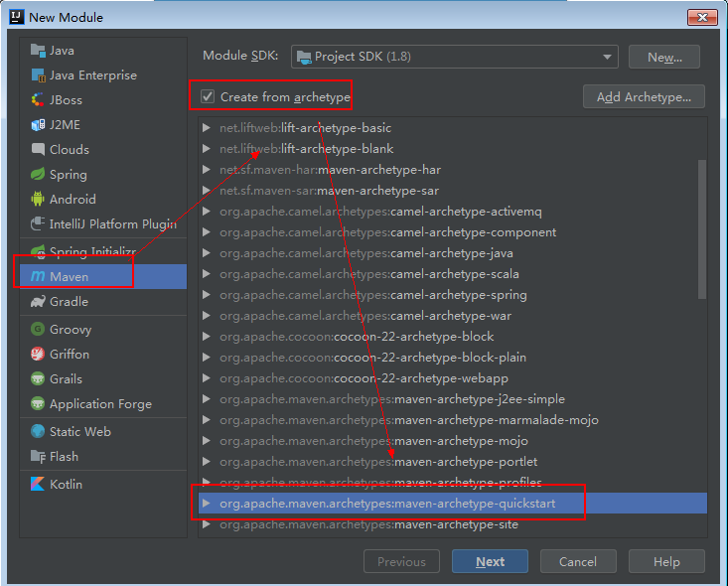Screen dimensions: 728x586
Task: Select the Application Forge icon
Action: coord(38,403)
